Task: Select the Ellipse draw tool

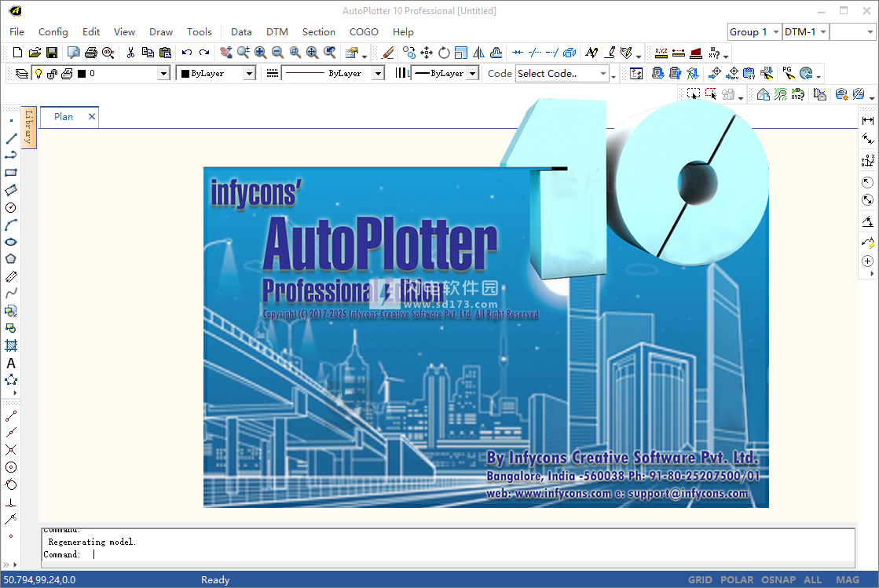Action: click(11, 242)
